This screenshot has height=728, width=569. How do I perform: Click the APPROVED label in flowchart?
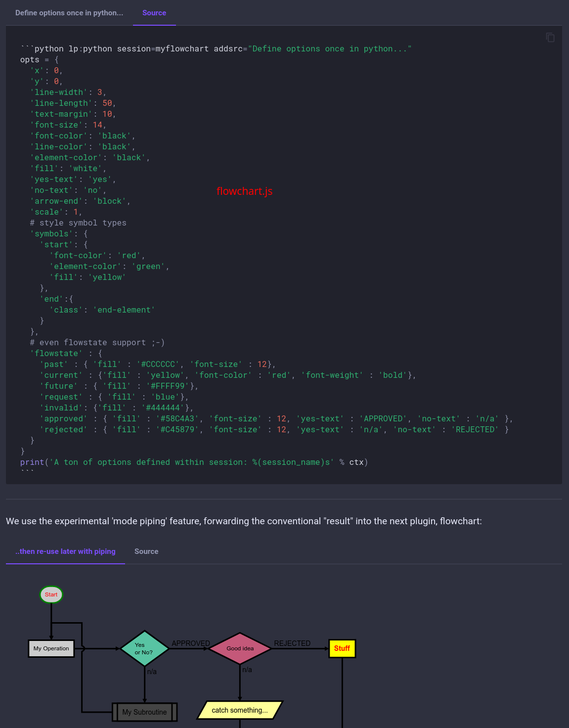[191, 643]
